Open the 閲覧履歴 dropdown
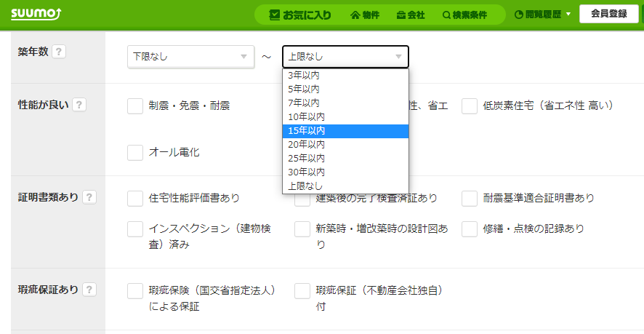Viewport: 644px width, 334px height. 542,15
